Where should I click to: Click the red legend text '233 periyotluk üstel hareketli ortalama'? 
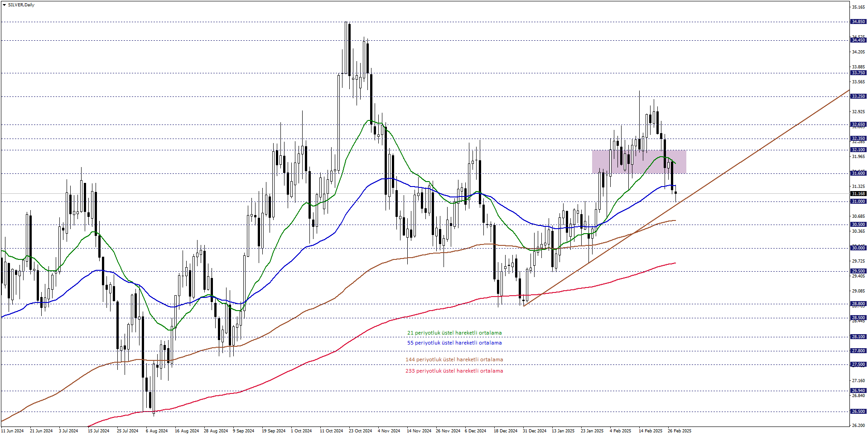click(x=454, y=371)
